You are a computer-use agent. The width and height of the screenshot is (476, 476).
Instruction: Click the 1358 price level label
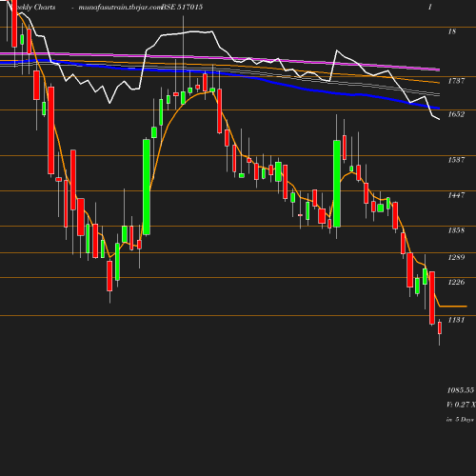(456, 230)
